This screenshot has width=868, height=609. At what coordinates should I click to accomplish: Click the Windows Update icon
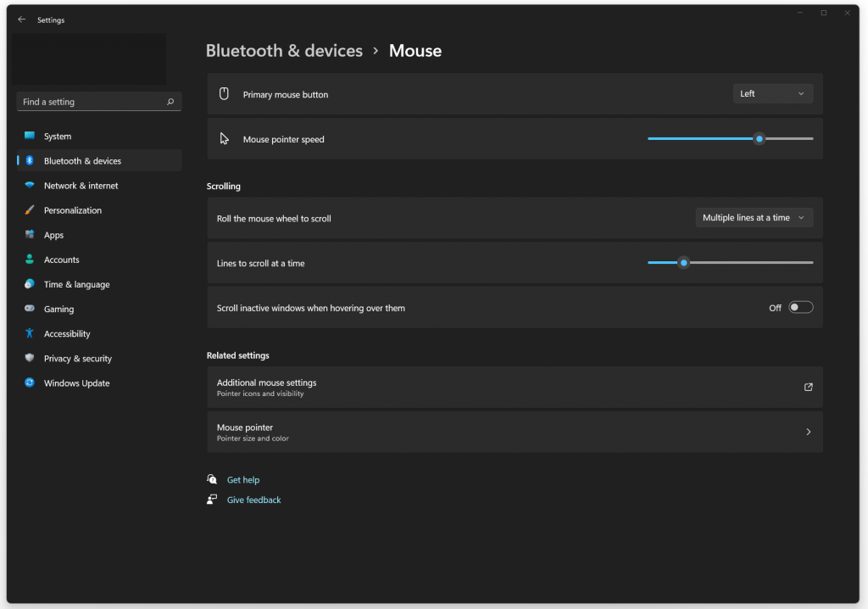point(30,383)
